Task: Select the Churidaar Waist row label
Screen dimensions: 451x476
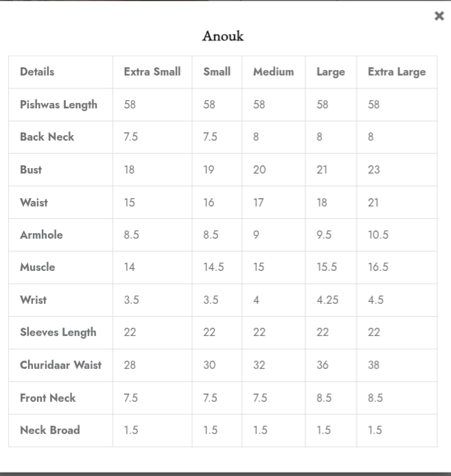Action: [x=60, y=365]
